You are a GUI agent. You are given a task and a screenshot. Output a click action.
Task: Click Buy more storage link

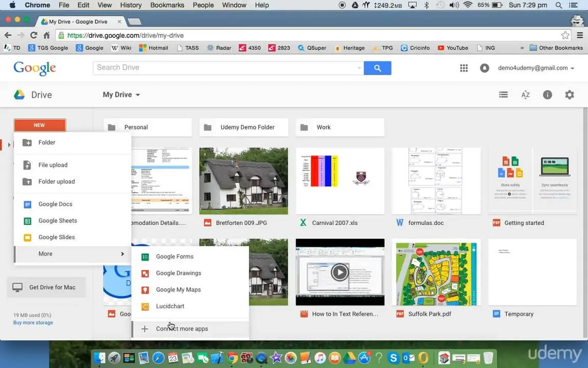click(33, 323)
